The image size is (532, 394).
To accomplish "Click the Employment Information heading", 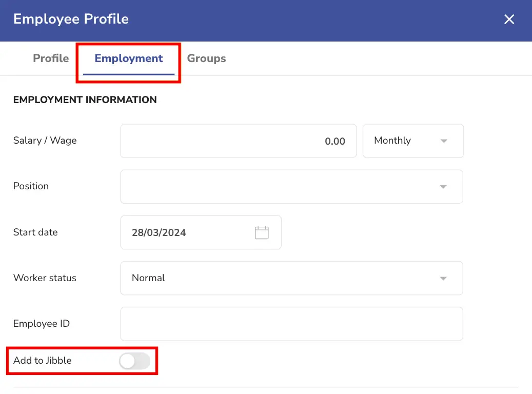I will coord(85,100).
